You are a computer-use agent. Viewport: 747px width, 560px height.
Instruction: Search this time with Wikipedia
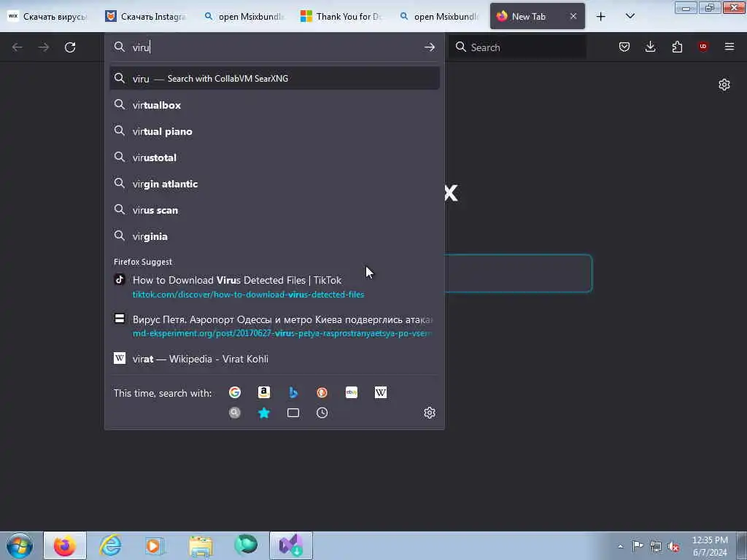coord(381,392)
